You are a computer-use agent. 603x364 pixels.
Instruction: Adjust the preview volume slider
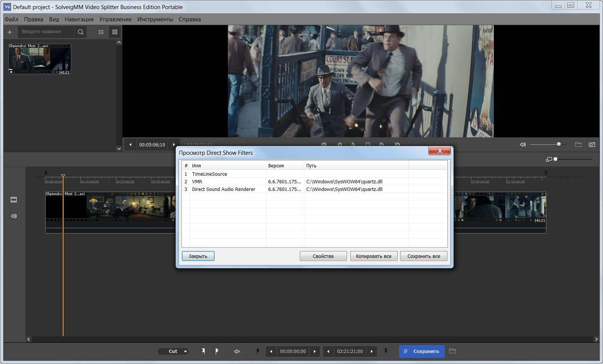tap(548, 144)
